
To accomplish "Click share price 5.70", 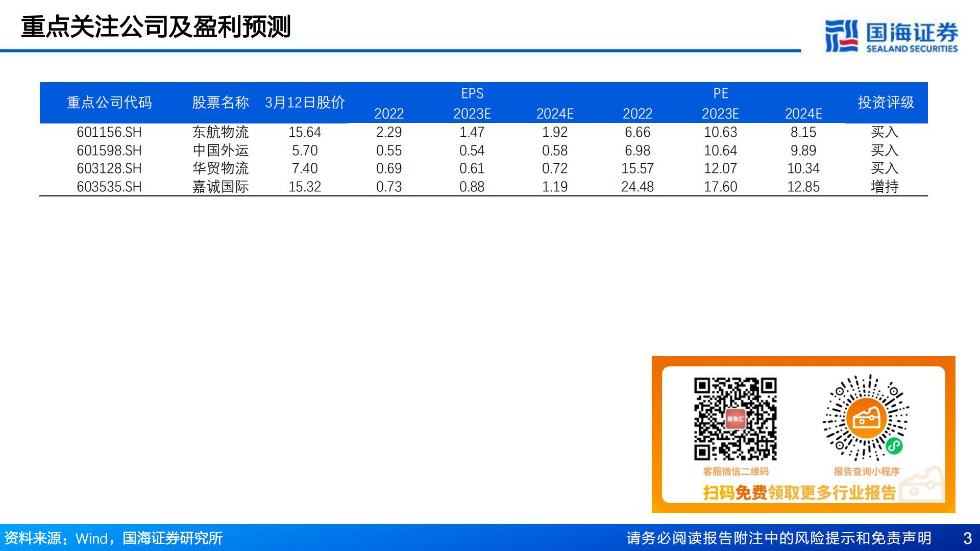I will click(305, 151).
